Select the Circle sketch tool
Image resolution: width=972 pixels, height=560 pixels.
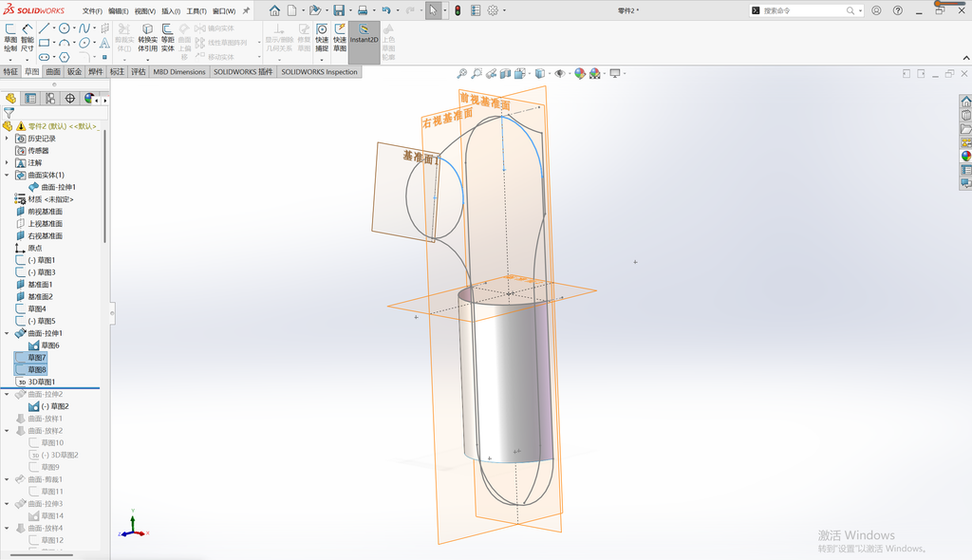pos(64,28)
